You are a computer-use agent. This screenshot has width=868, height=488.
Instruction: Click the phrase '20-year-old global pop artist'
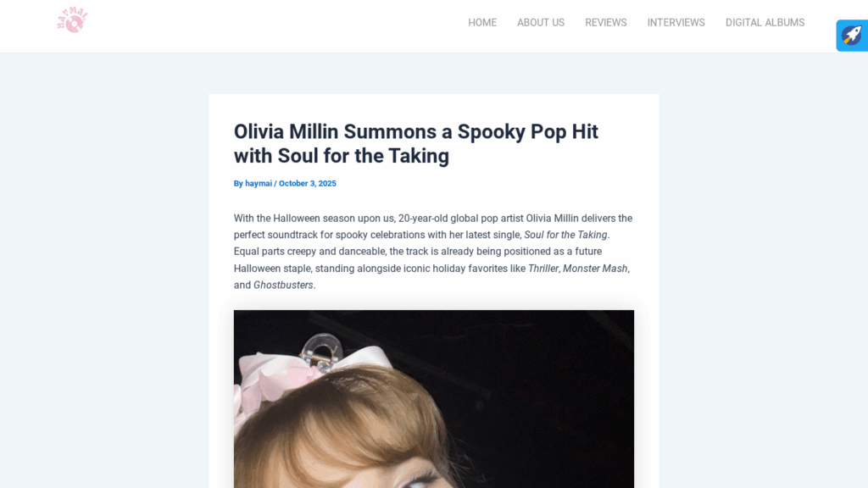pos(460,218)
